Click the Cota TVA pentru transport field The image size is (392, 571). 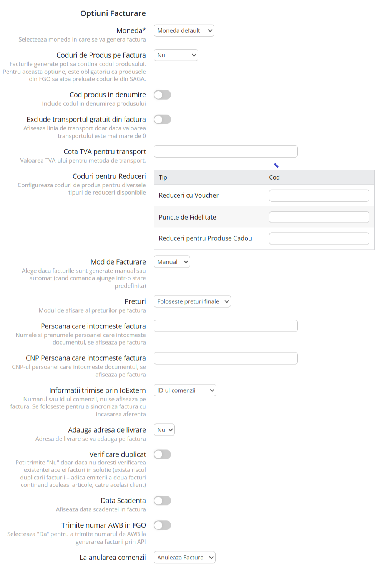pyautogui.click(x=226, y=151)
